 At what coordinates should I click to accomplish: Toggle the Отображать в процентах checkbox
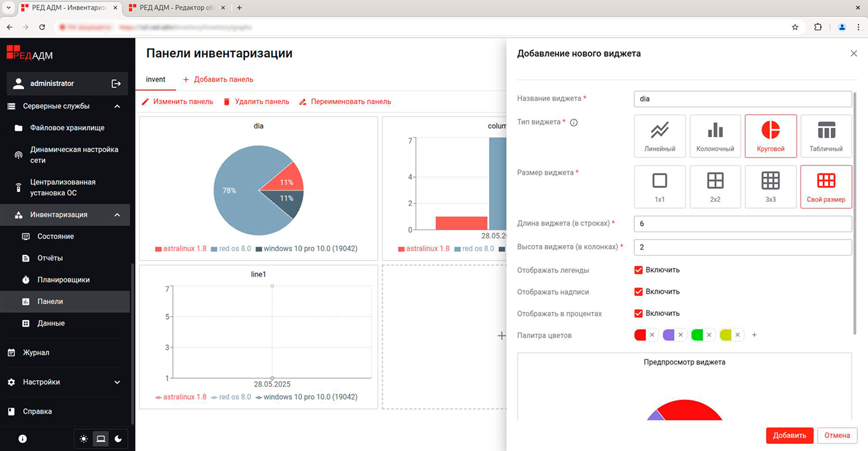click(x=638, y=313)
